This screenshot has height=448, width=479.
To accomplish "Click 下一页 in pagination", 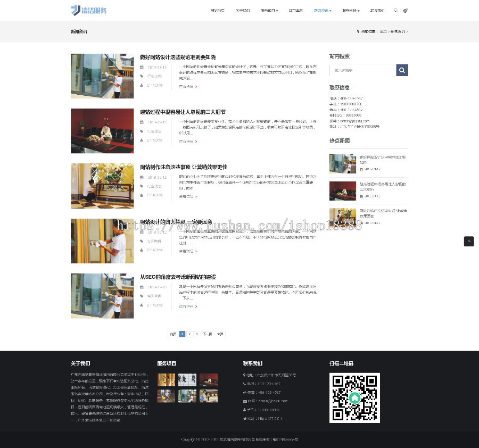I will click(208, 334).
